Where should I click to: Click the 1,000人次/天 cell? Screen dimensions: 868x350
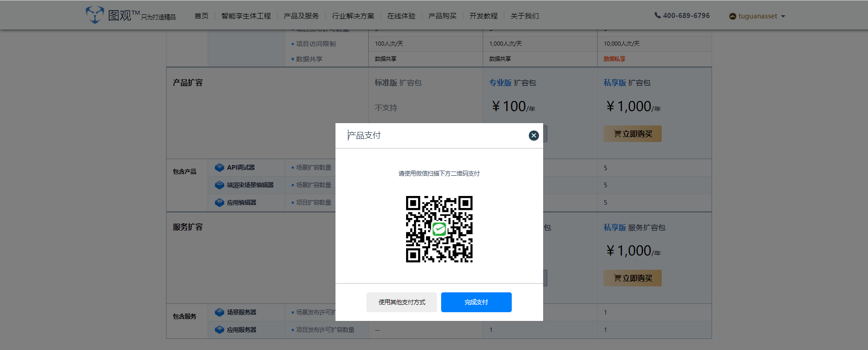(x=506, y=44)
